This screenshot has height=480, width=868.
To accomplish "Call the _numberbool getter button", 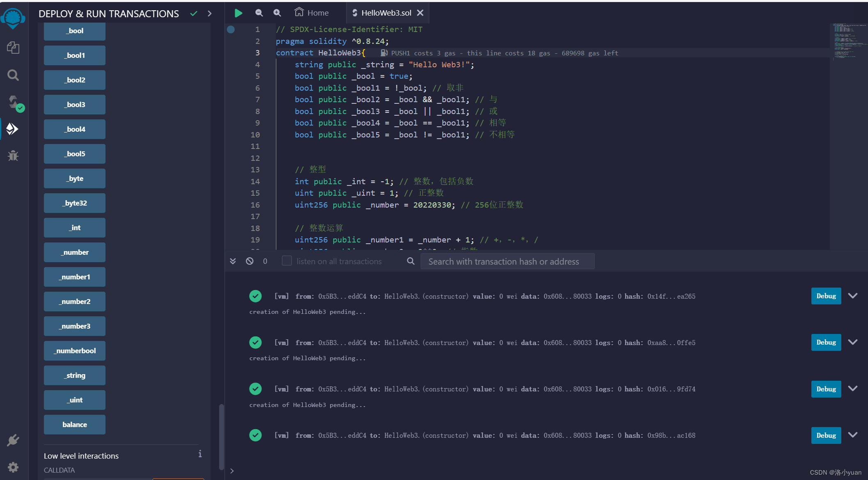I will [75, 351].
